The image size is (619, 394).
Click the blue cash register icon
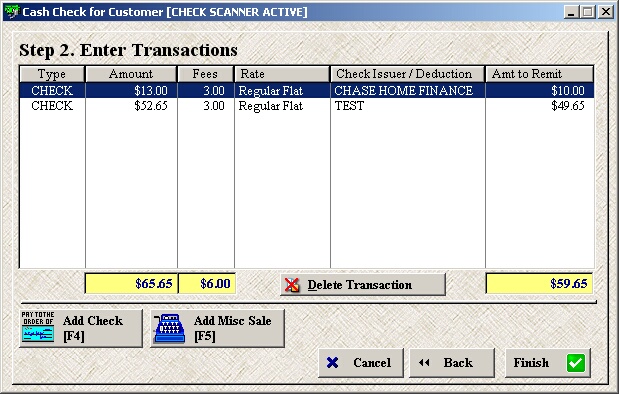(x=169, y=328)
